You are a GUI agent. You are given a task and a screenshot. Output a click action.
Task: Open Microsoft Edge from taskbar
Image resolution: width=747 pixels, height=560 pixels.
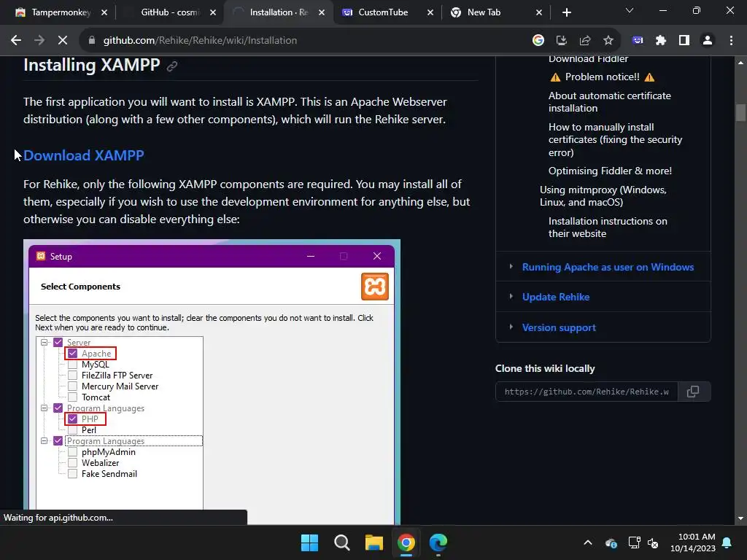(438, 542)
